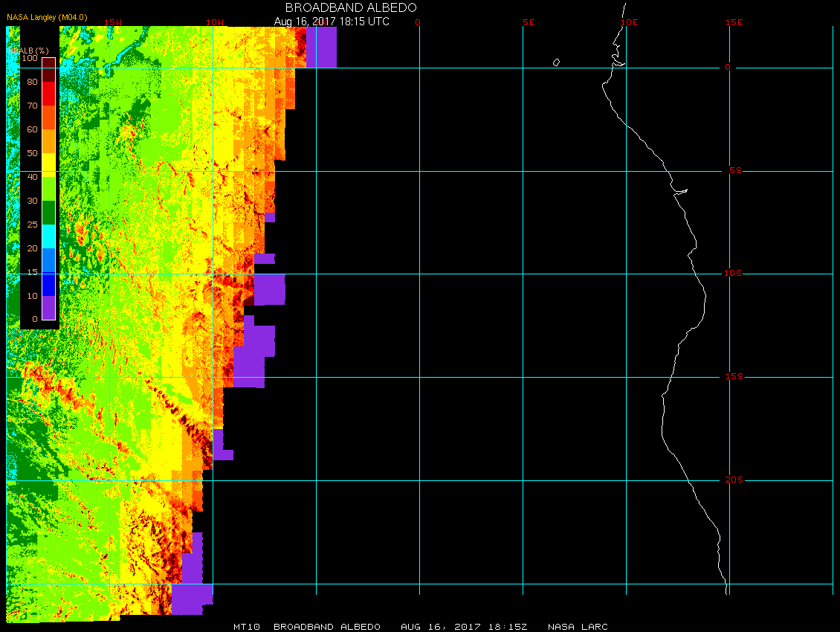Click the legend value '30'
Image resolution: width=840 pixels, height=632 pixels.
[32, 201]
